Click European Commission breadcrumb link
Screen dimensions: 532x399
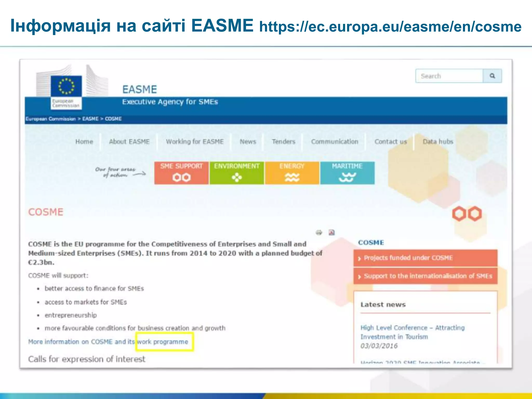(x=50, y=119)
